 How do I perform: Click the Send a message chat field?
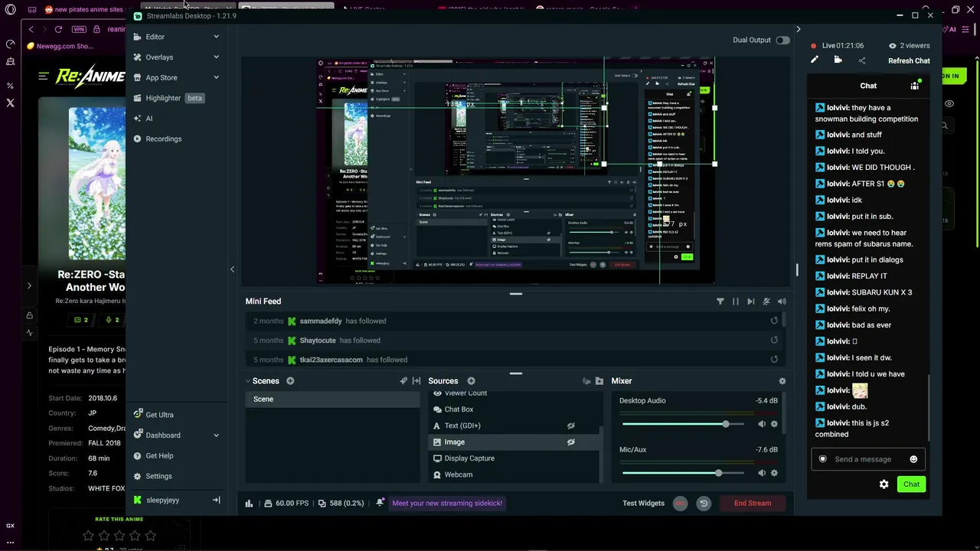[867, 459]
